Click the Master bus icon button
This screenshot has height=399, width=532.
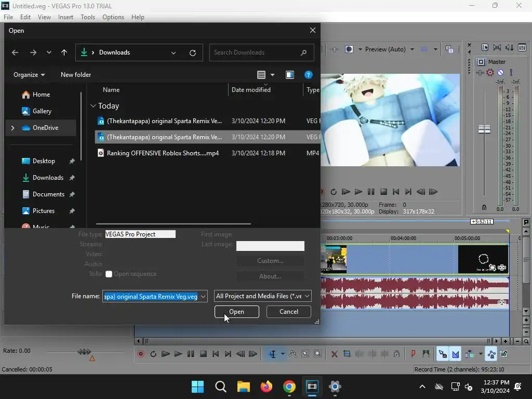tap(481, 62)
